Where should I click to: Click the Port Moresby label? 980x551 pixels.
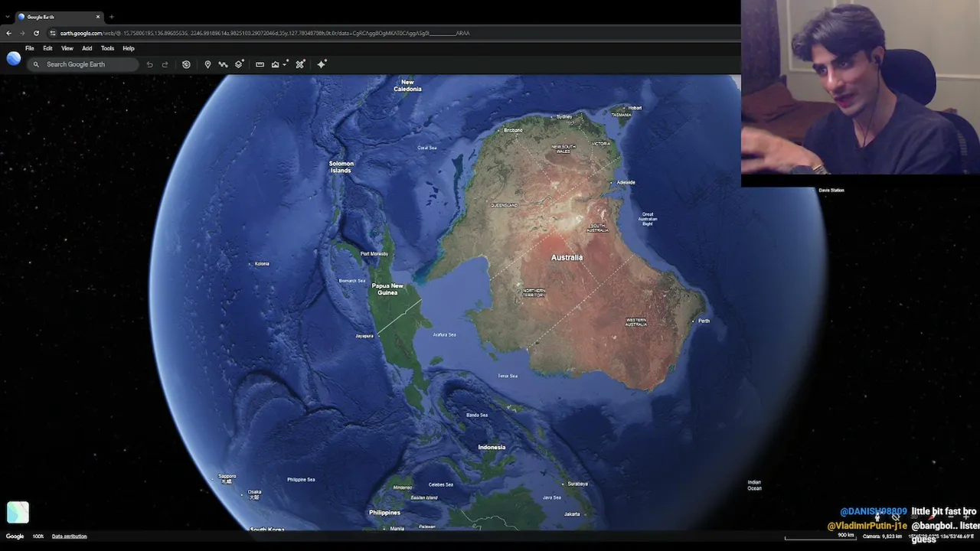point(374,253)
